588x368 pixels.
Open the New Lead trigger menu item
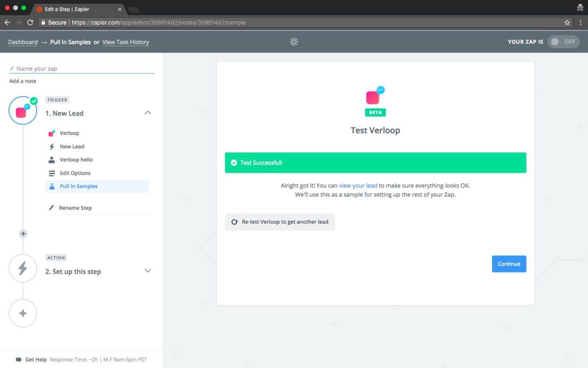[x=72, y=147]
